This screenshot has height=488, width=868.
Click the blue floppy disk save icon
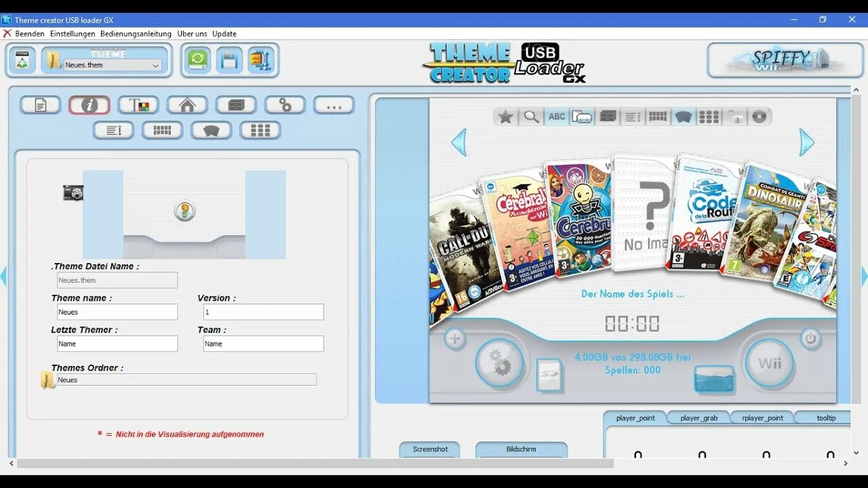click(229, 60)
